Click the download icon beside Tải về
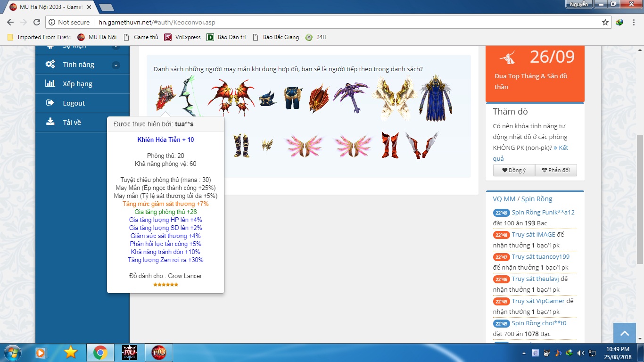 tap(50, 122)
